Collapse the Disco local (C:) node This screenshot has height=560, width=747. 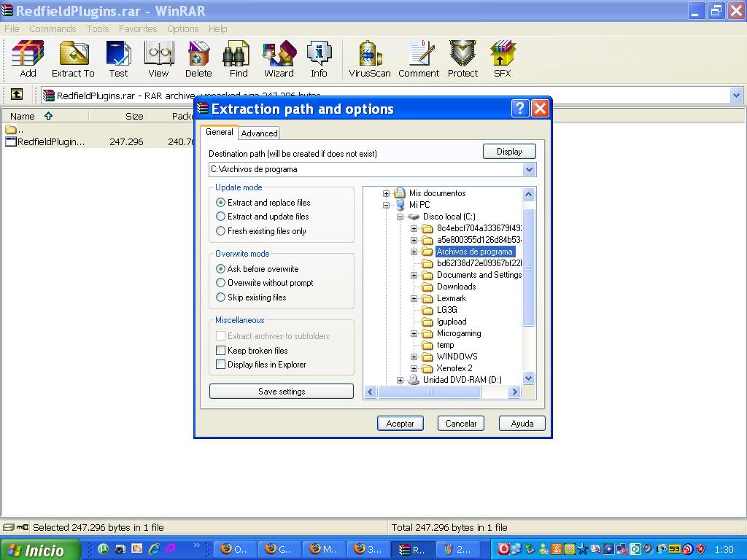[400, 217]
